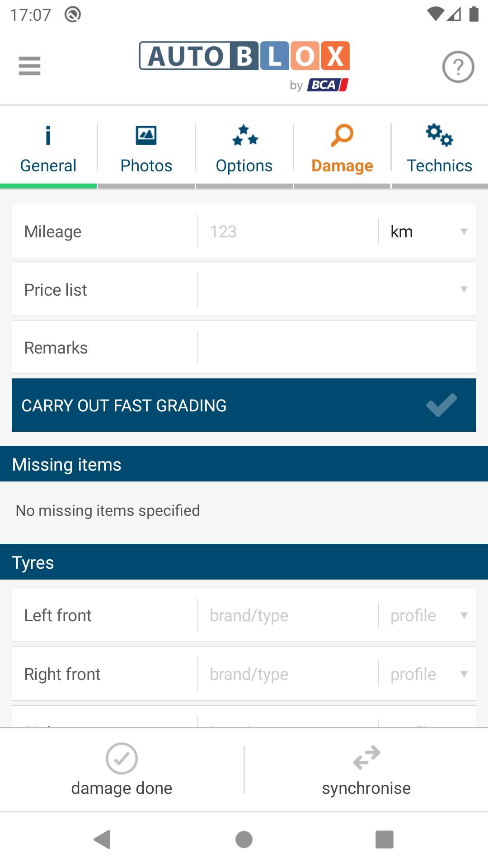Tap the Options stars icon
Viewport: 488px width, 868px height.
(x=244, y=135)
